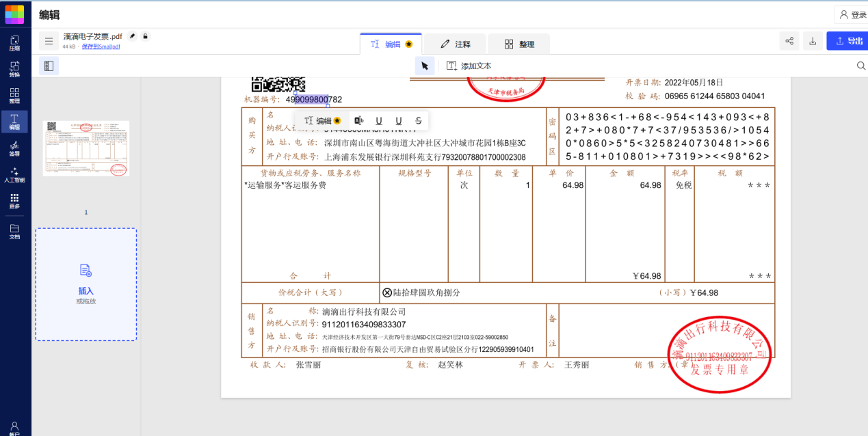Switch to the Edit (编辑) tab
The image size is (868, 436).
pos(391,44)
